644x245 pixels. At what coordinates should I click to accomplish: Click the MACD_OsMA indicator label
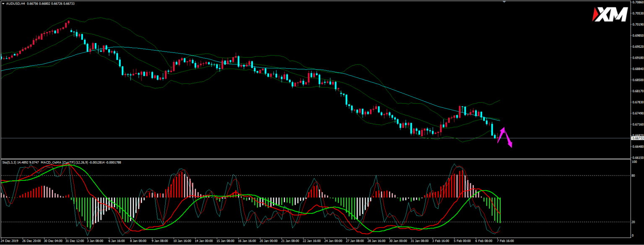coord(62,162)
